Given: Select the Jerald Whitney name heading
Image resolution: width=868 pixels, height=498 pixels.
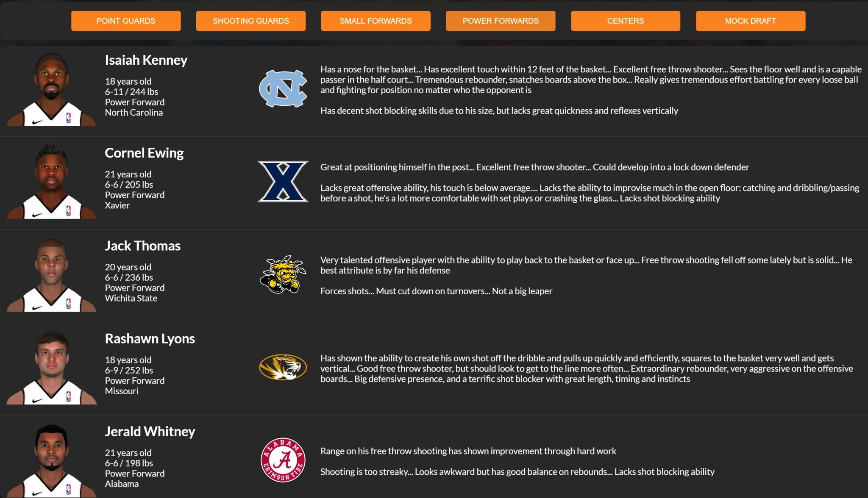Looking at the screenshot, I should (x=150, y=432).
